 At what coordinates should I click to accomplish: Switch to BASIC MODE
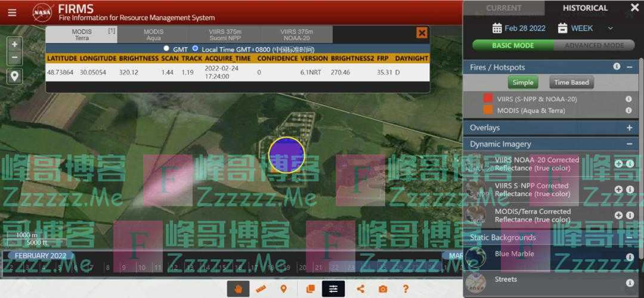pyautogui.click(x=513, y=45)
